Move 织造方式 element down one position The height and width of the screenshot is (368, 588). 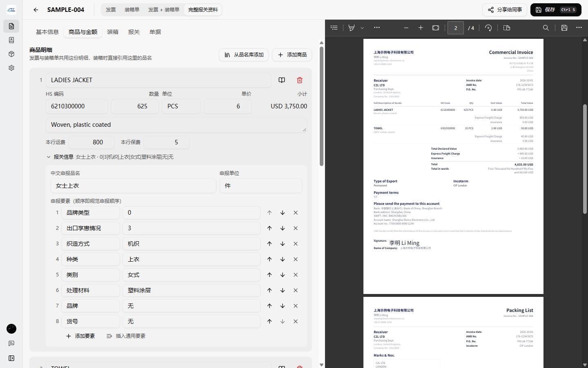tap(283, 244)
